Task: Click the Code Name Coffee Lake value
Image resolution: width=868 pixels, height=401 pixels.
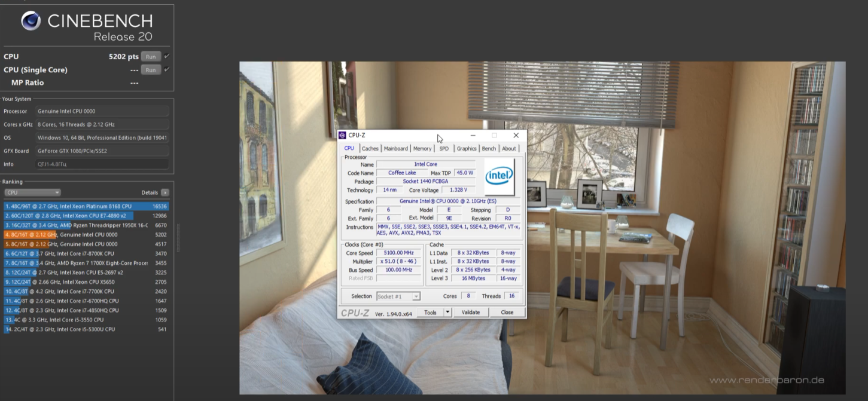Action: [x=402, y=173]
